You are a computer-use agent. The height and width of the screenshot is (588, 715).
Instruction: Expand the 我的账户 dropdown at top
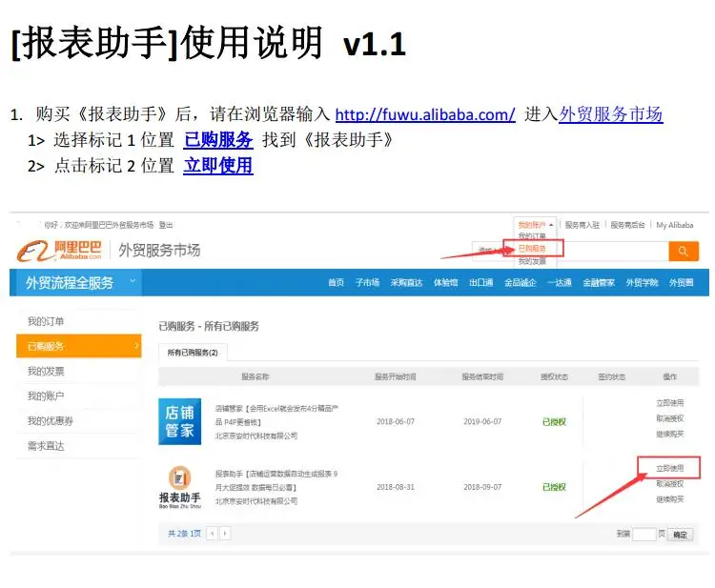pyautogui.click(x=535, y=225)
